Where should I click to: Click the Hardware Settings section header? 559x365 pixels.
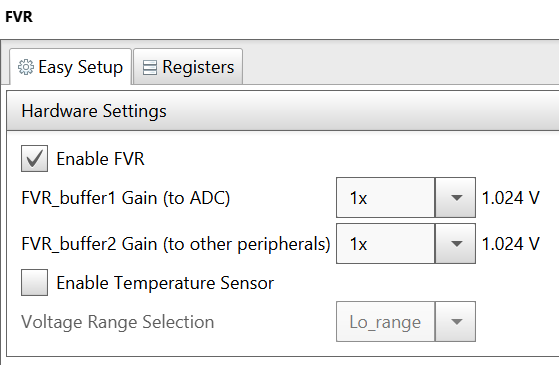pos(283,110)
